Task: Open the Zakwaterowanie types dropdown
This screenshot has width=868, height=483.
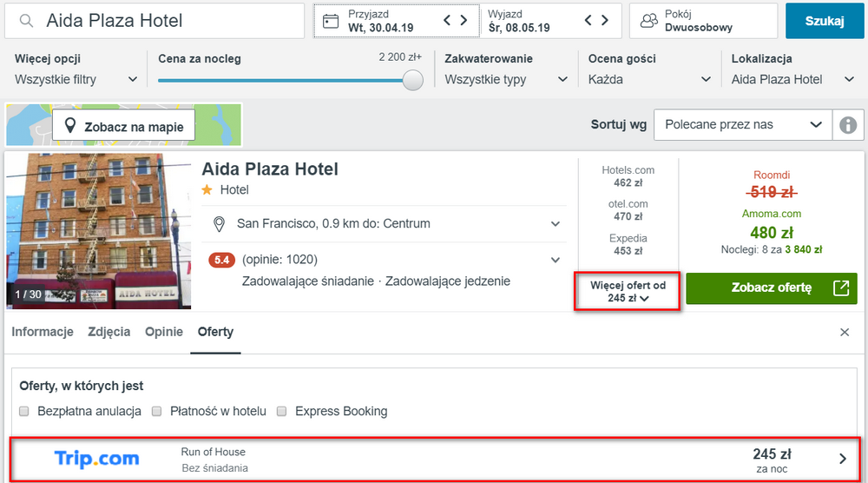Action: pos(506,79)
